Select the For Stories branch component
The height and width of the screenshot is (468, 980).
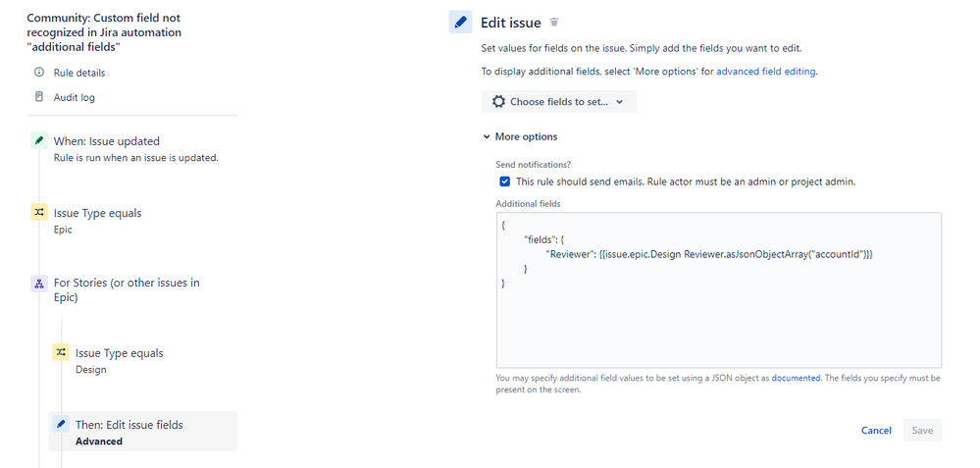[125, 289]
